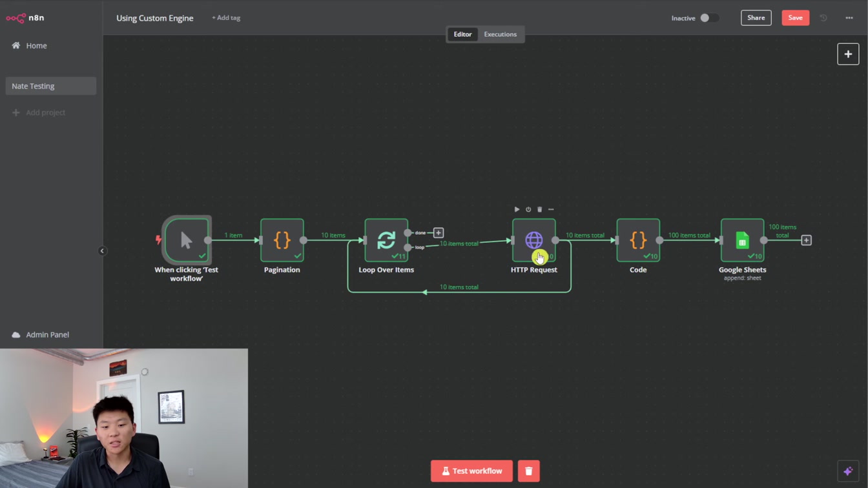Screen dimensions: 868x488
Task: Click the 'Loop Over Items' node label
Action: coord(386,270)
